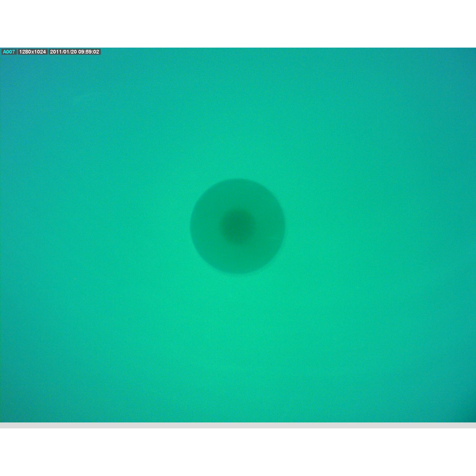Click the A007 camera label

[x=9, y=52]
